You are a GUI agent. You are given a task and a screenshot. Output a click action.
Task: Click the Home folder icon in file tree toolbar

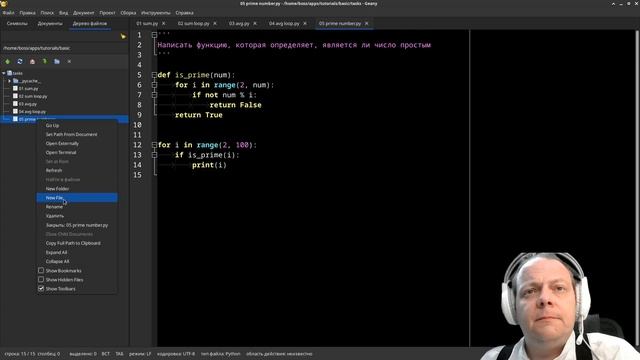click(32, 61)
